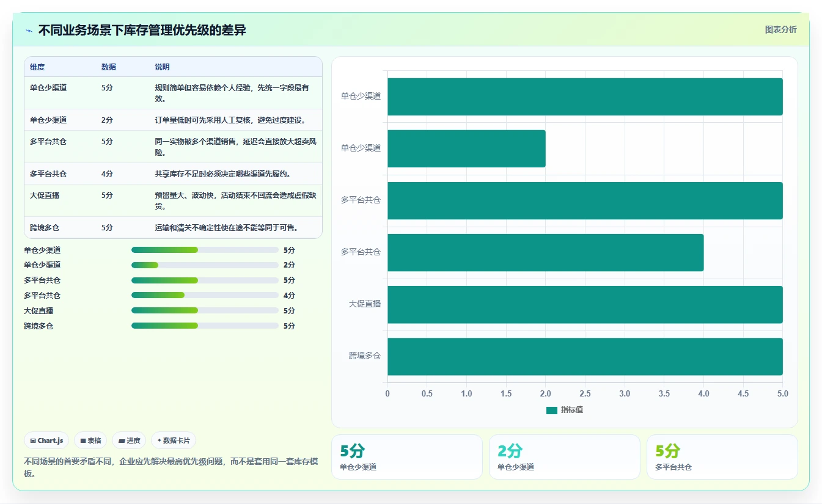Click the chart bar ending at 4.0

click(x=546, y=252)
